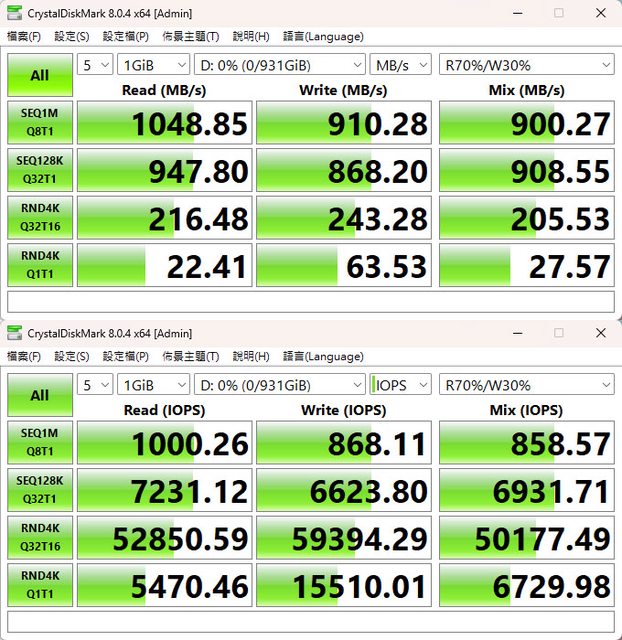The width and height of the screenshot is (622, 640).
Task: Click the CrystalDiskMark app icon in MB/s window title bar
Action: [x=14, y=13]
